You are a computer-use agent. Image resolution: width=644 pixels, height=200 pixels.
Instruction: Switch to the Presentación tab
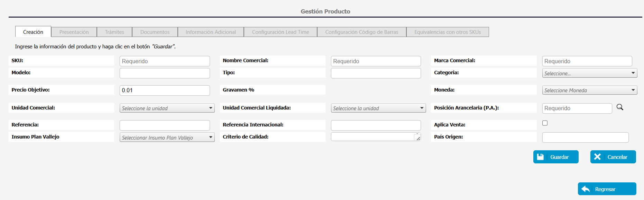point(74,32)
